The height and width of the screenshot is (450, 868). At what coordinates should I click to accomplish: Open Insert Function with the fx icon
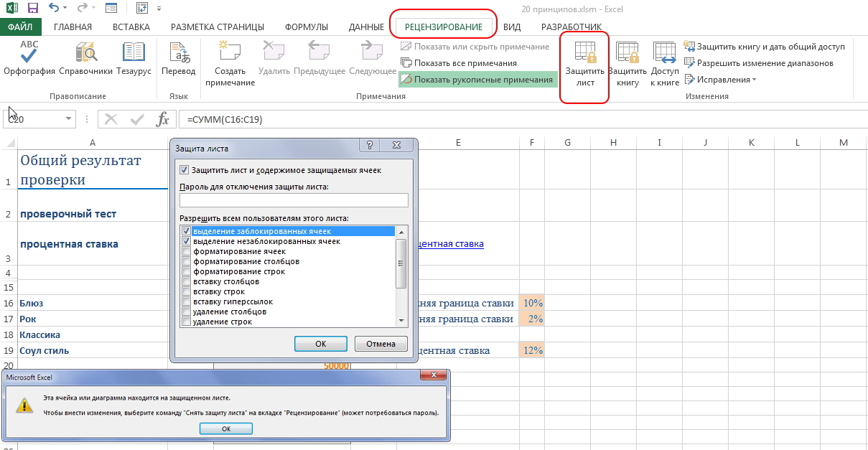pyautogui.click(x=163, y=119)
